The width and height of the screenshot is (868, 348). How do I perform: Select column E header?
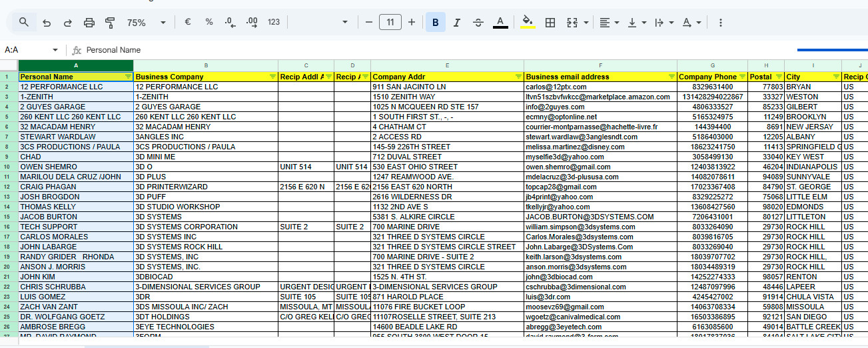(x=447, y=65)
